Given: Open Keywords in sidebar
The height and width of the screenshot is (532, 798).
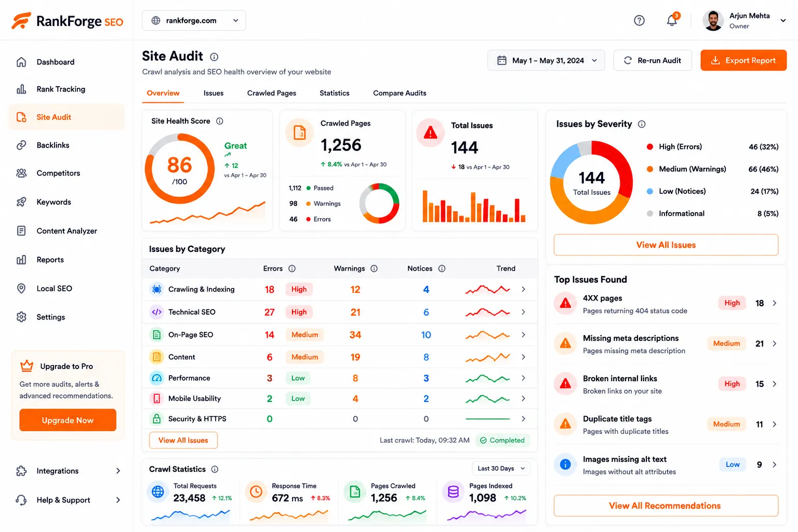Looking at the screenshot, I should (x=66, y=202).
